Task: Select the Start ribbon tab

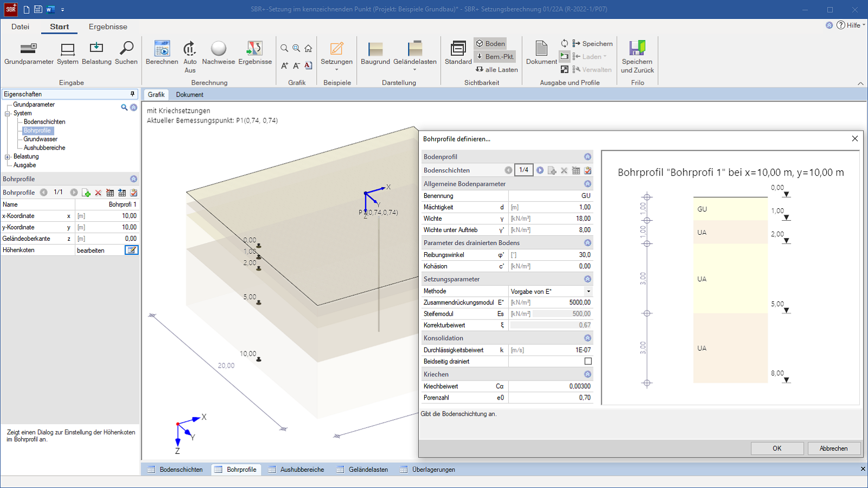Action: click(x=59, y=27)
